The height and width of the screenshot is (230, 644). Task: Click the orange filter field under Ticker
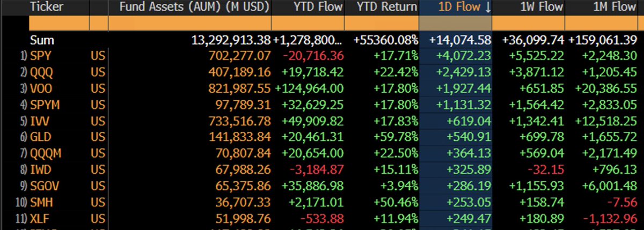[59, 24]
